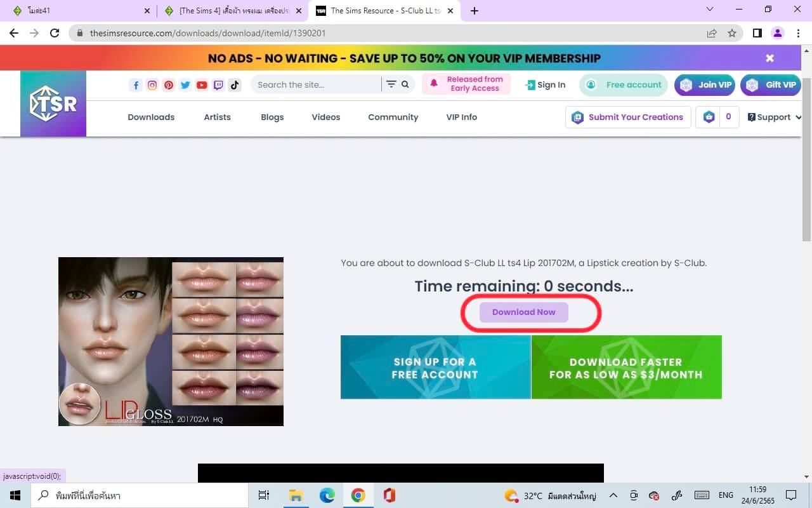
Task: Open the YouTube social icon
Action: [x=202, y=85]
